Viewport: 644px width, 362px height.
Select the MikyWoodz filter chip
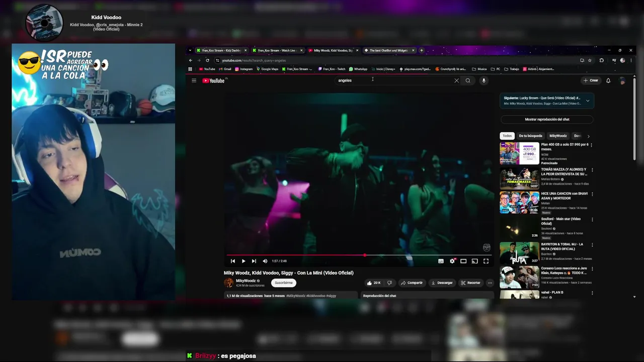[x=558, y=136]
